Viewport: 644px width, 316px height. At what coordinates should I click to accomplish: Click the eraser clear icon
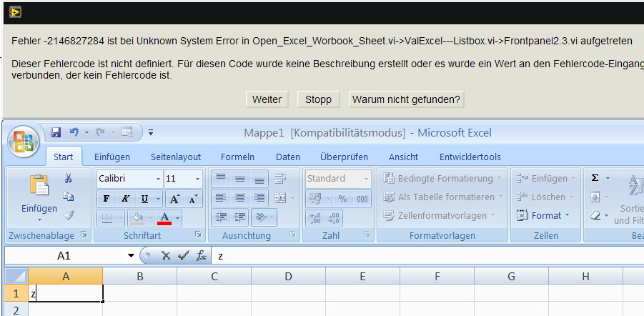click(x=595, y=215)
